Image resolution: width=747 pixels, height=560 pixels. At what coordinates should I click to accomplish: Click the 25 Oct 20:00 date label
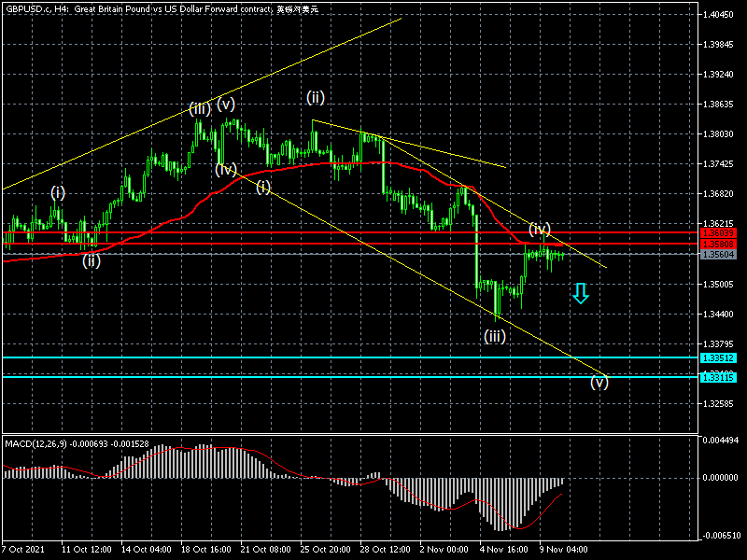click(x=325, y=549)
